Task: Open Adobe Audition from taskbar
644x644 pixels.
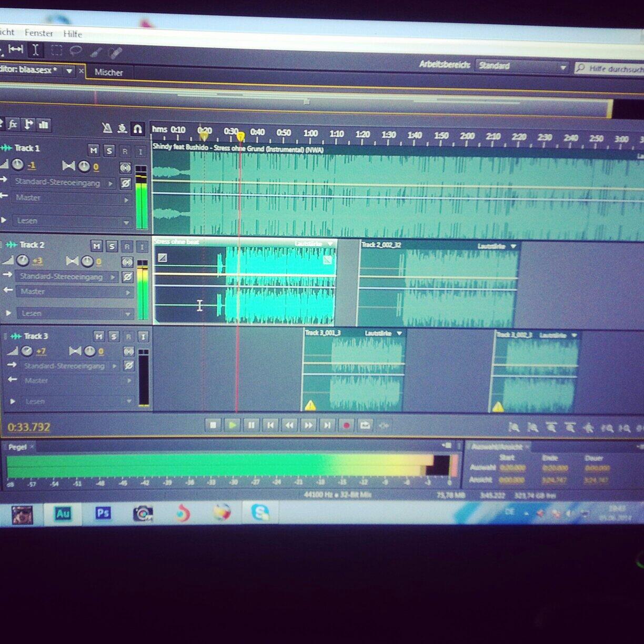Action: pos(63,513)
